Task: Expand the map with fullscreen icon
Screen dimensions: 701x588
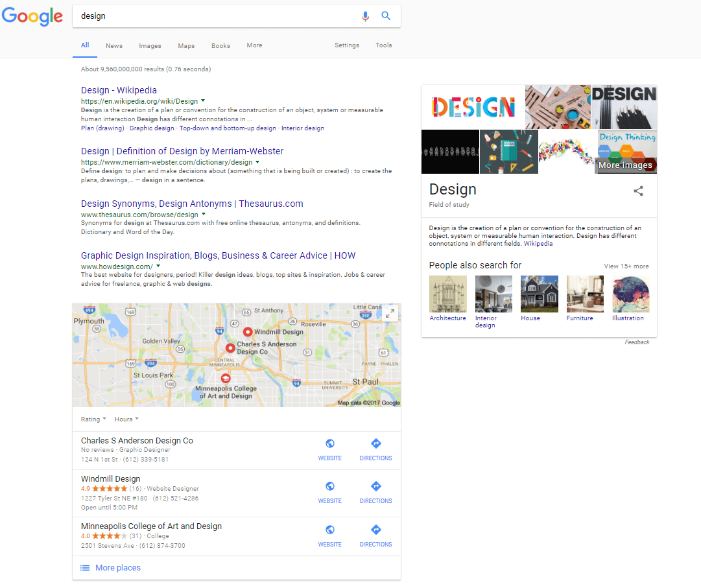Action: click(390, 314)
